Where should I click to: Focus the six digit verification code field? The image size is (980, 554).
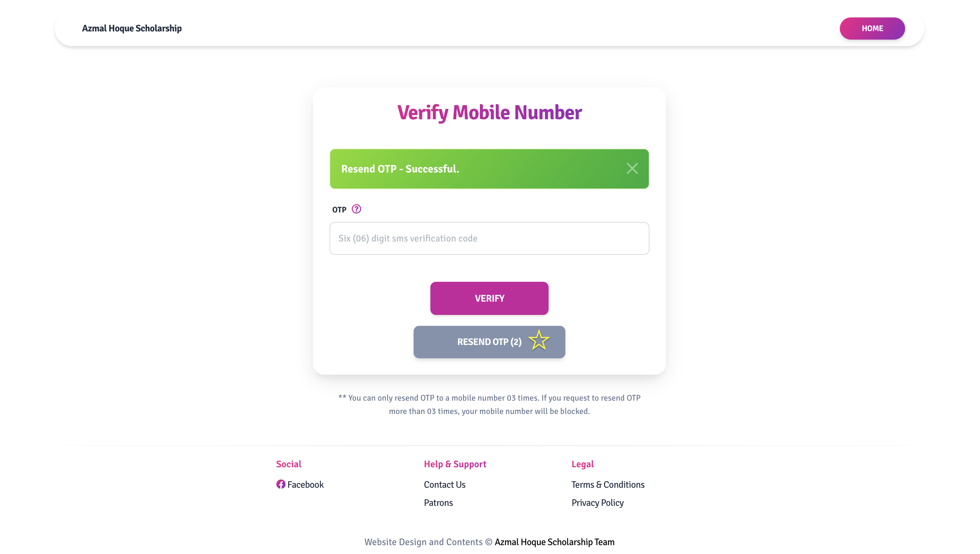pos(489,238)
